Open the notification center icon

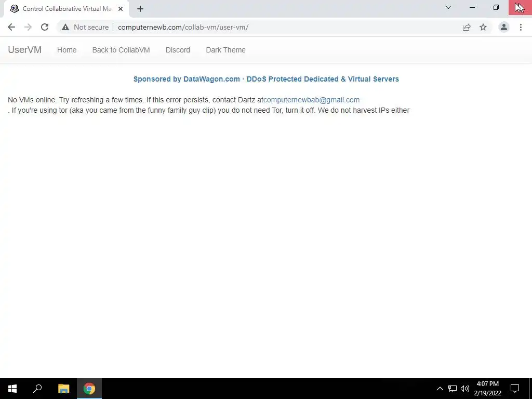515,389
